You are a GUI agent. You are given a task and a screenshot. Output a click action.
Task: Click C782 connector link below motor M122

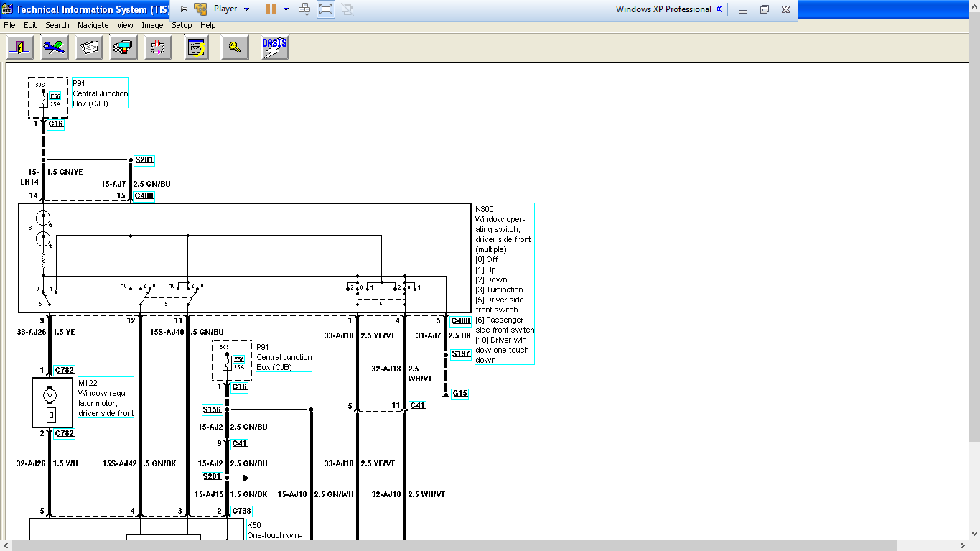tap(64, 433)
